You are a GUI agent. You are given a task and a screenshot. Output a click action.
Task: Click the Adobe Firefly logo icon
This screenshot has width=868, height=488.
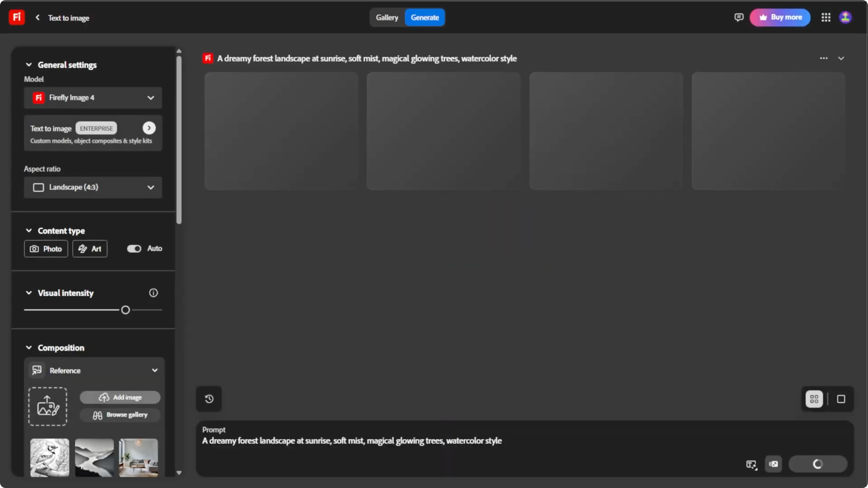17,17
